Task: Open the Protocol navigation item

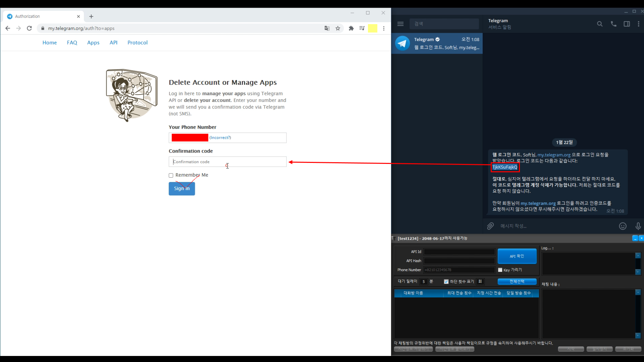Action: pyautogui.click(x=138, y=43)
